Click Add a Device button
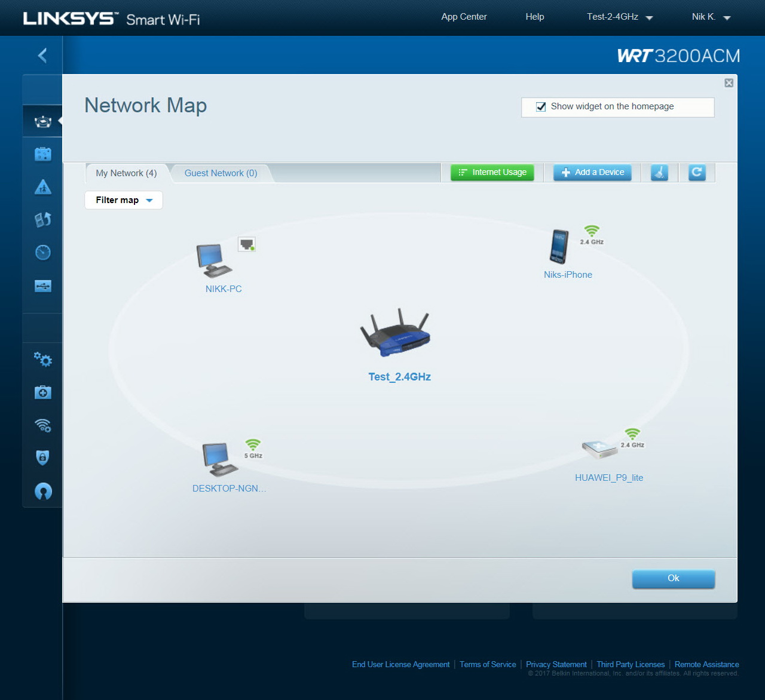Viewport: 765px width, 700px height. coord(592,173)
